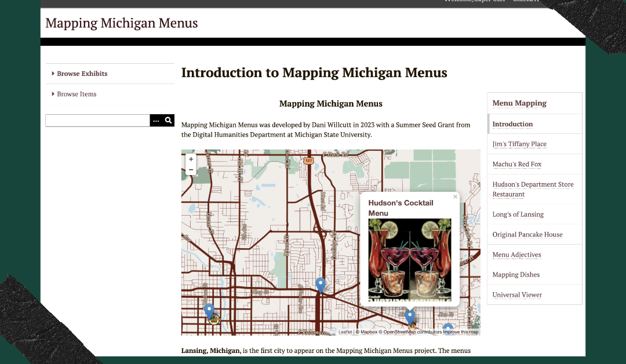Screen dimensions: 626x364
Task: Expand the Browse Exhibits arrow
Action: point(53,74)
